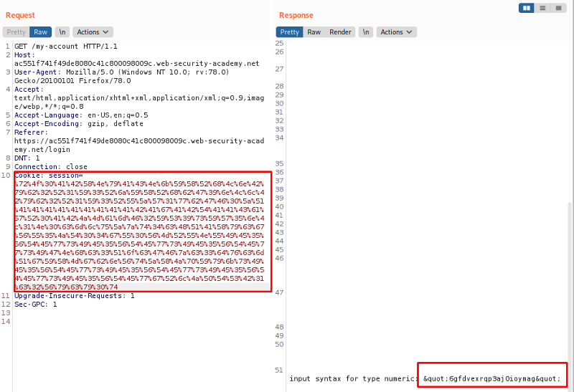The height and width of the screenshot is (392, 574).
Task: Open Render view of the Response
Action: coord(340,32)
